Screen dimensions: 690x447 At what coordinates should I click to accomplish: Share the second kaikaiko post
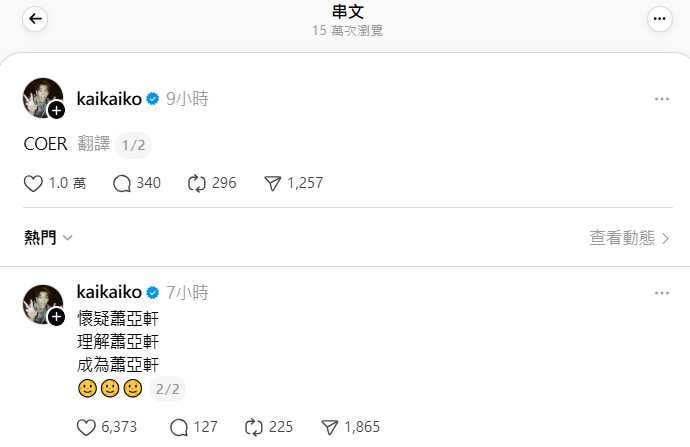[x=329, y=427]
